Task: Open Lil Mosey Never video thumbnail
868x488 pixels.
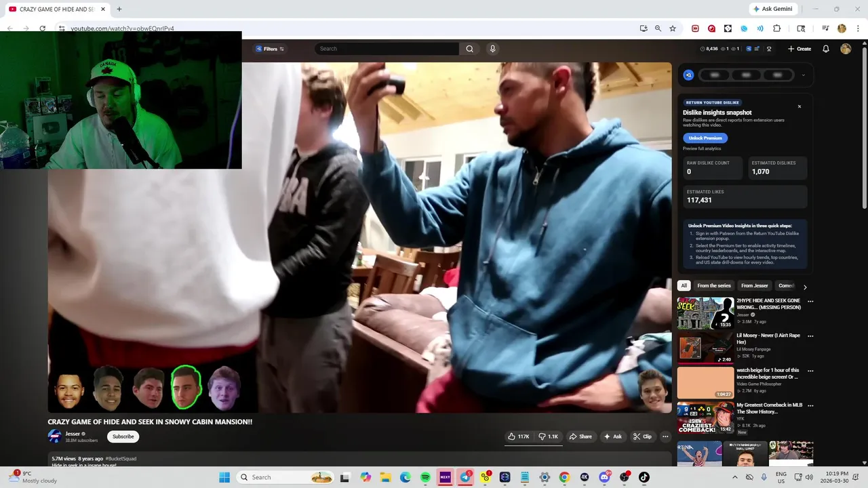Action: [705, 348]
